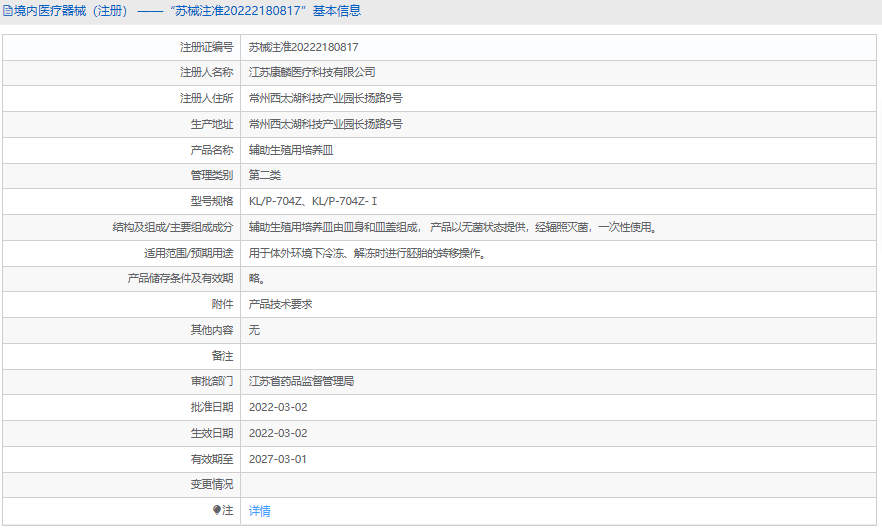
Task: Click the label 结构及组成/主要组成成分
Action: [x=173, y=227]
